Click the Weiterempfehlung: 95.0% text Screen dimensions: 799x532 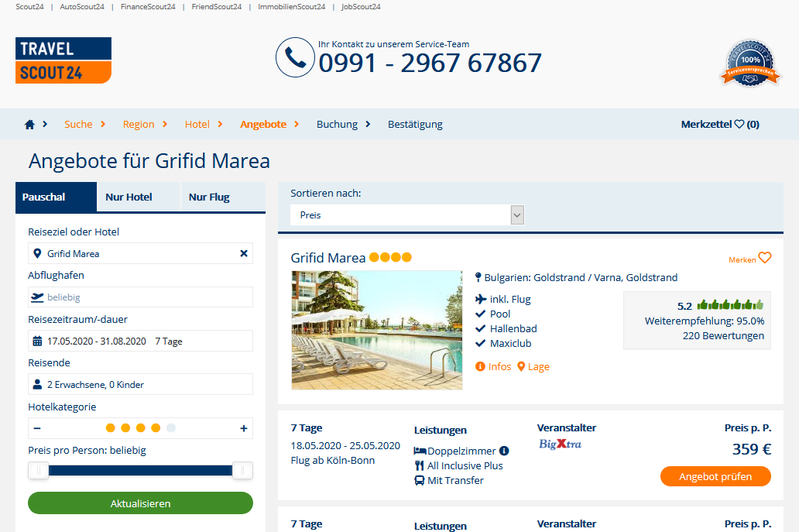point(705,321)
